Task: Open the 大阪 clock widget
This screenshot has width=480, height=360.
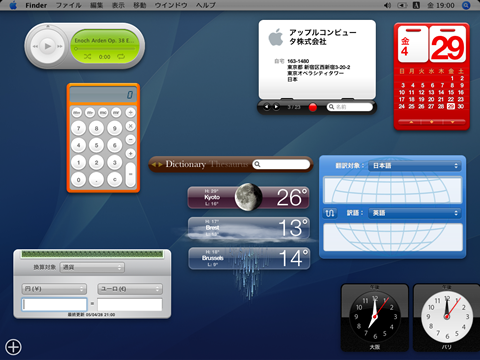Action: pyautogui.click(x=375, y=317)
